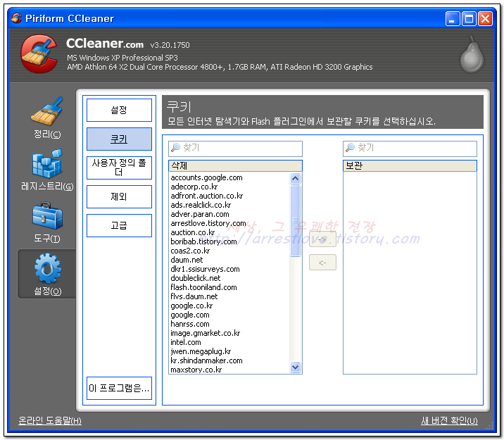Click the <- move to delete button
This screenshot has width=504, height=440.
[322, 263]
